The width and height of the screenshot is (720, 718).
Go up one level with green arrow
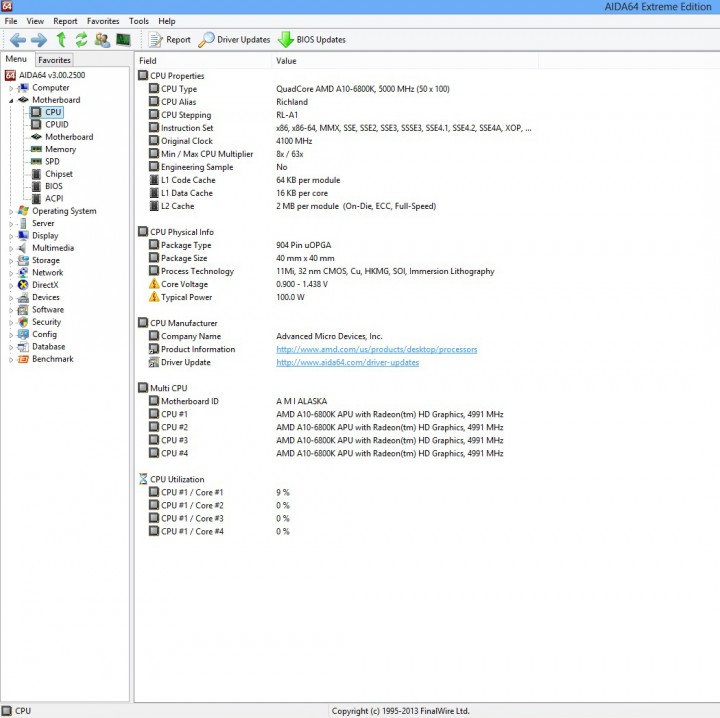pos(61,40)
